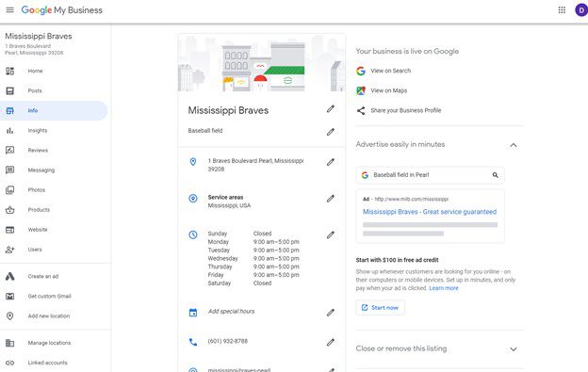Open the account avatar D
This screenshot has height=372, width=588.
click(581, 10)
